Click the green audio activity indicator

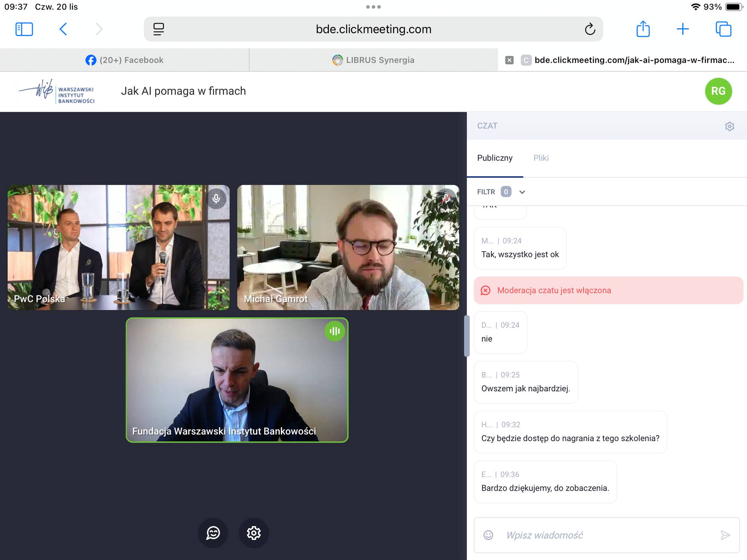pyautogui.click(x=334, y=331)
